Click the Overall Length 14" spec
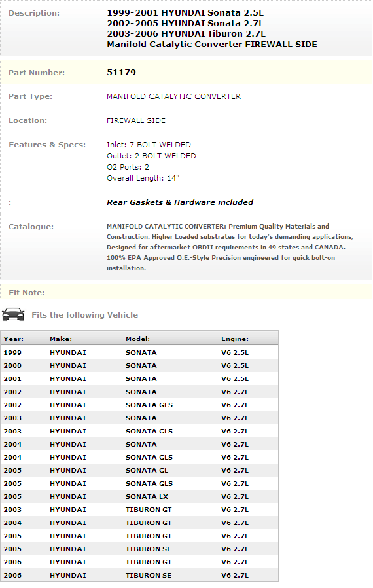Viewport: 373px width, 588px height. [x=143, y=178]
